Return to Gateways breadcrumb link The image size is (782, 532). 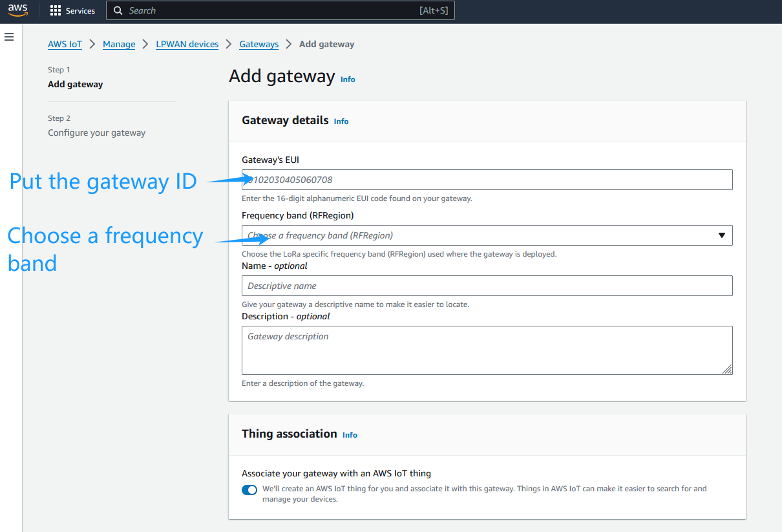click(x=259, y=44)
